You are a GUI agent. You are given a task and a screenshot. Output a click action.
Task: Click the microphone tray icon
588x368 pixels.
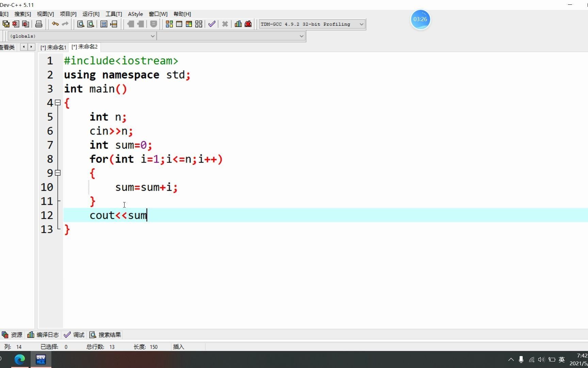point(521,359)
